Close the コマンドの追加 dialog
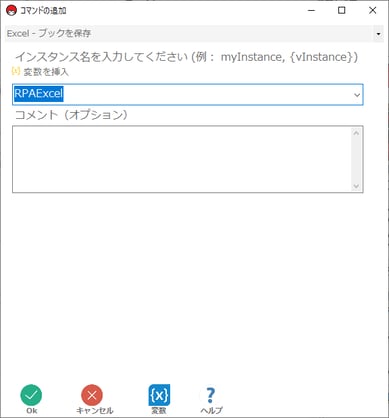The height and width of the screenshot is (418, 389). pos(372,11)
